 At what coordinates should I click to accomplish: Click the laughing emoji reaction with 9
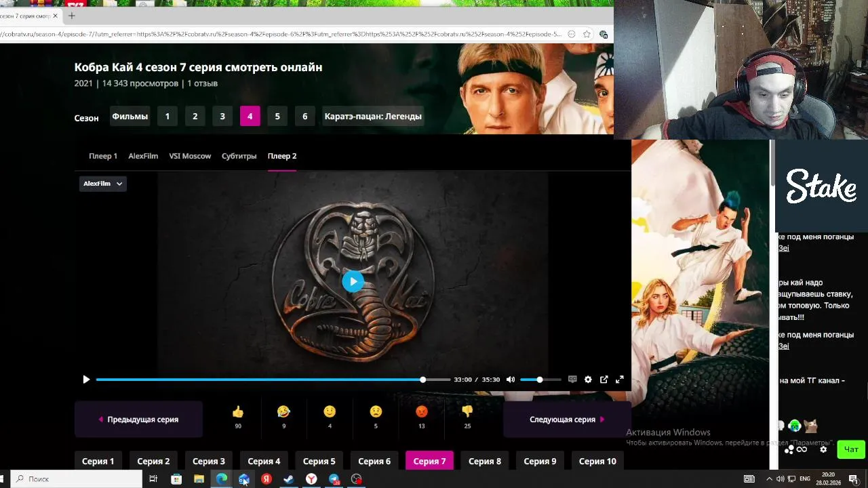[x=283, y=417]
